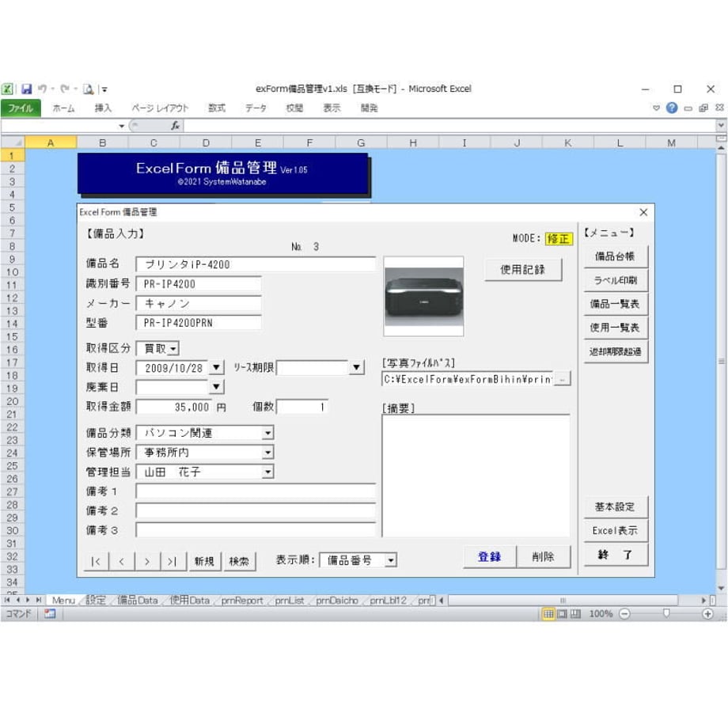This screenshot has height=728, width=728.
Task: Open the 廃棄日 date dropdown
Action: click(216, 387)
